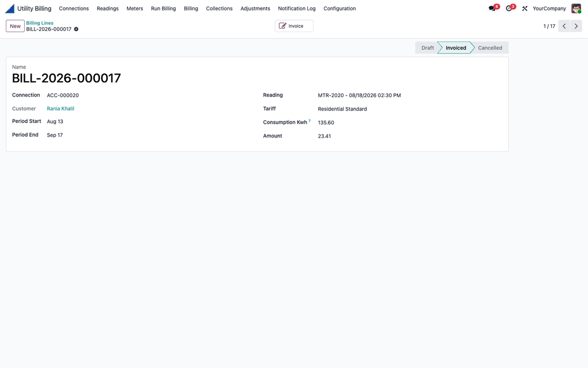
Task: Click the Amount field label
Action: [x=273, y=136]
